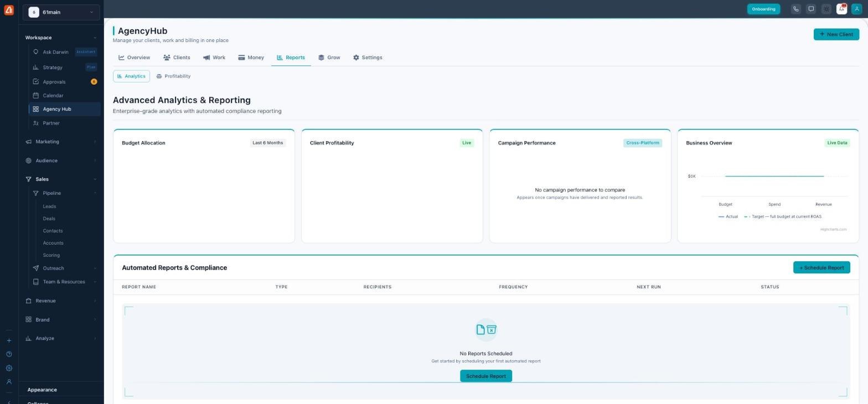
Task: Open Deals under Pipeline
Action: point(49,219)
